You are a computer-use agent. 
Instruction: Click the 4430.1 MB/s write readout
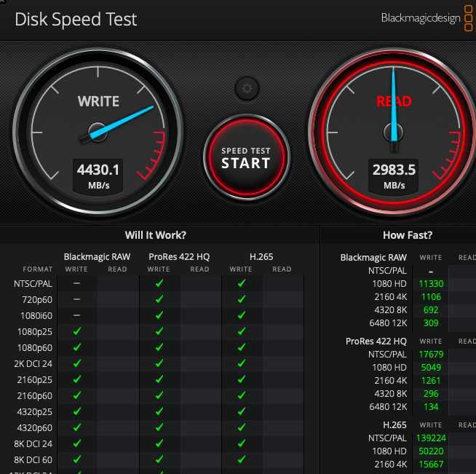click(98, 175)
